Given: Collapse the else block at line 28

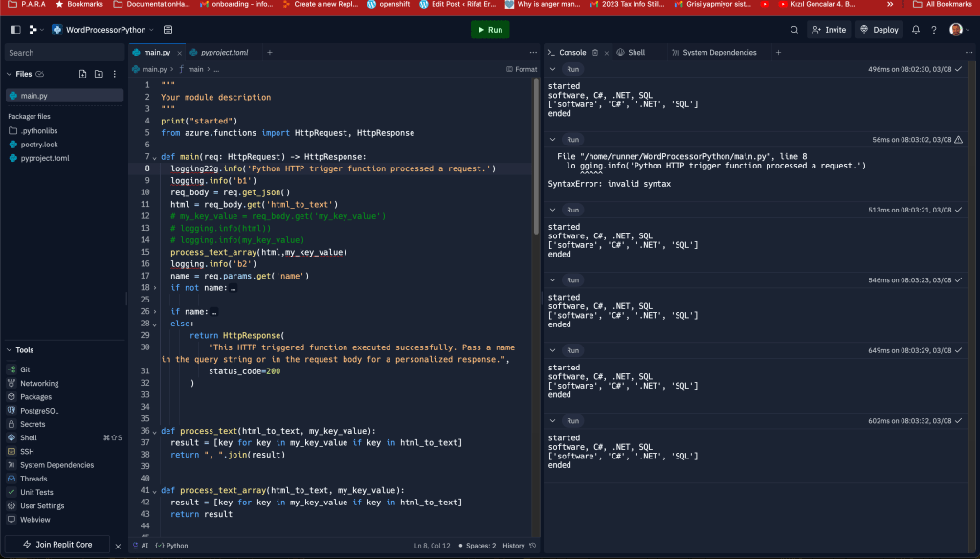Looking at the screenshot, I should [155, 324].
